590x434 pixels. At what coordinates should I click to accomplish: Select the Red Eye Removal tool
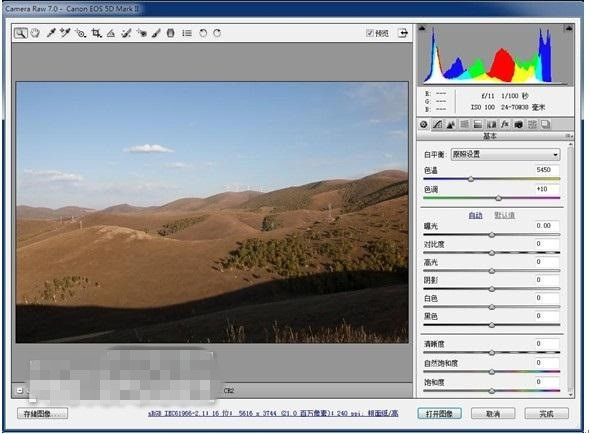142,33
